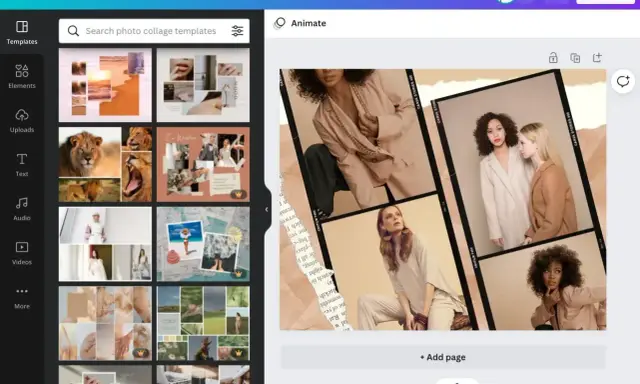Image resolution: width=640 pixels, height=384 pixels.
Task: Select the lion photo collage template
Action: tap(105, 164)
